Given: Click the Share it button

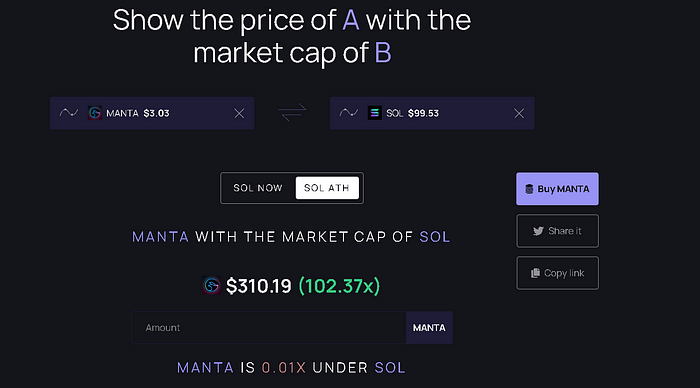Looking at the screenshot, I should pos(557,231).
